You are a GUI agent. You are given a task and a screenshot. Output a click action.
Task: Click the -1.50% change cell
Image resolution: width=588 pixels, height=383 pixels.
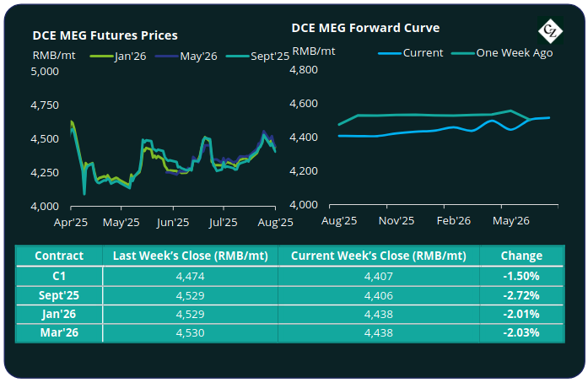(x=515, y=275)
